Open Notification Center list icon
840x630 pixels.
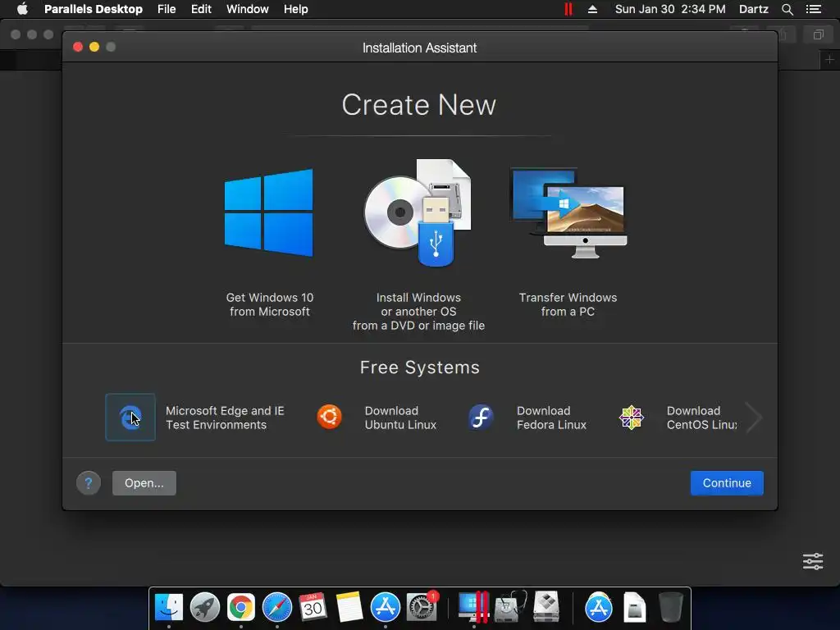point(813,9)
